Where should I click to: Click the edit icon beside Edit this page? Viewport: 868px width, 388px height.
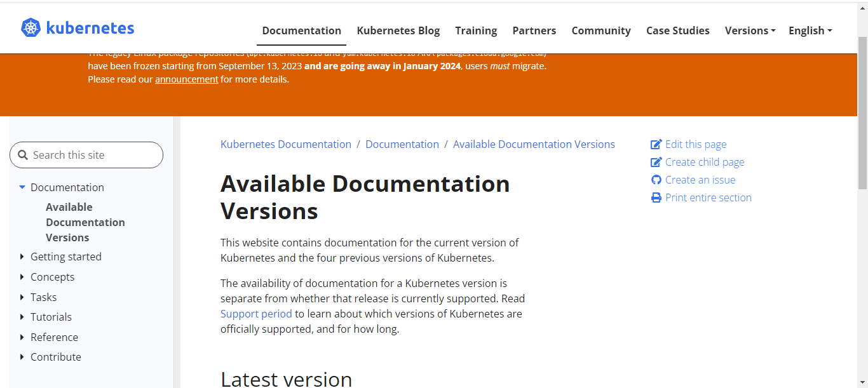coord(656,145)
